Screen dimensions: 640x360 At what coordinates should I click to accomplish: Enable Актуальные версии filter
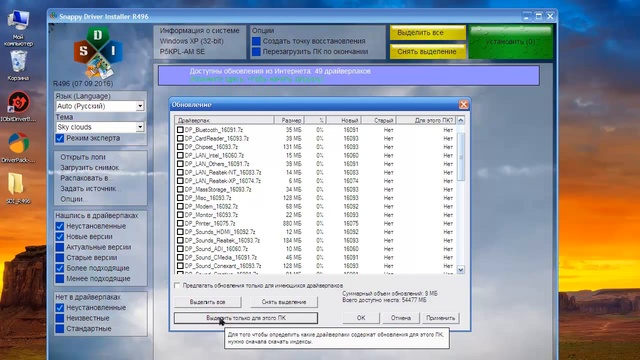pyautogui.click(x=60, y=247)
